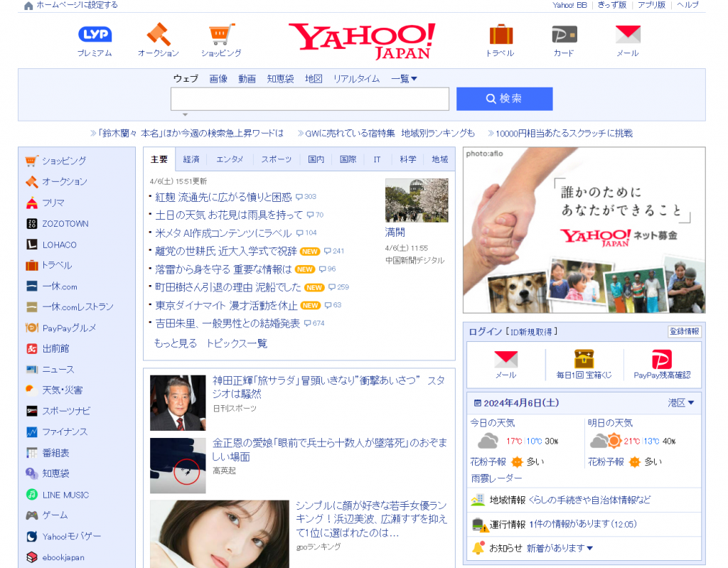Switch to the エンタメ news tab
728x568 pixels.
tap(230, 159)
